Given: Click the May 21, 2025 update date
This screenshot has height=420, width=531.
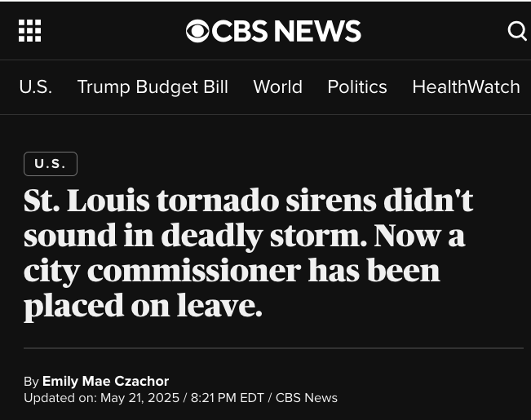Looking at the screenshot, I should [139, 398].
